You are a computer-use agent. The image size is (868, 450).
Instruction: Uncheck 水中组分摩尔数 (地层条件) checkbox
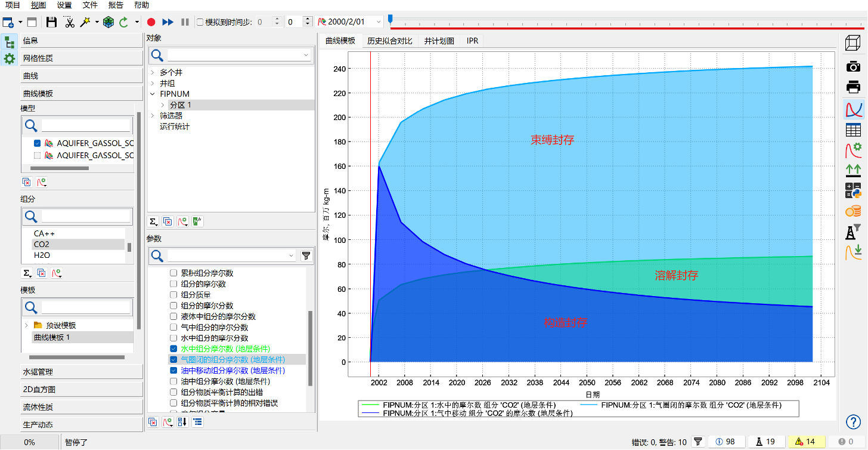[173, 349]
